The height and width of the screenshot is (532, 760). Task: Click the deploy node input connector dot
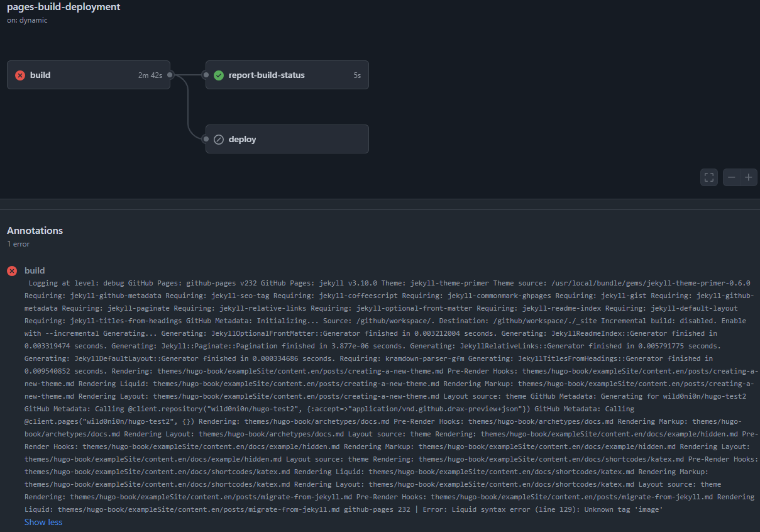206,139
